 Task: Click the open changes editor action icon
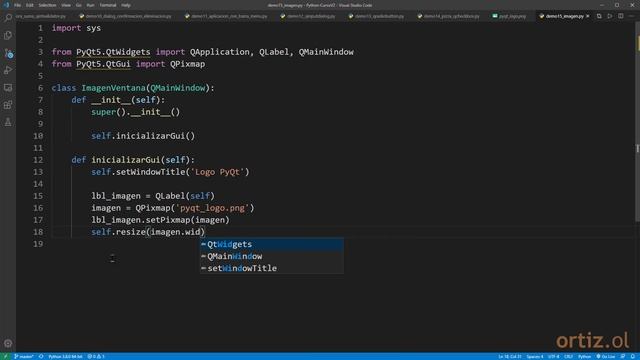click(599, 16)
